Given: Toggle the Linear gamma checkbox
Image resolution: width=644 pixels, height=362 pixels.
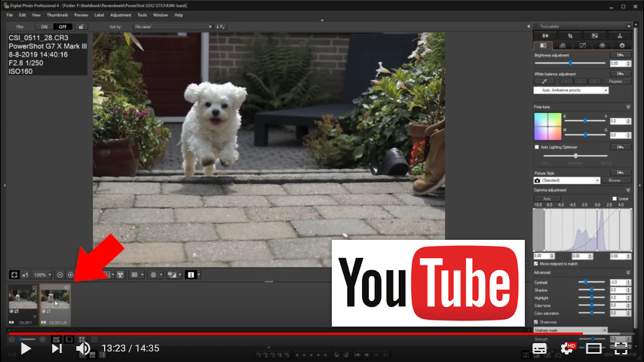Looking at the screenshot, I should point(615,198).
